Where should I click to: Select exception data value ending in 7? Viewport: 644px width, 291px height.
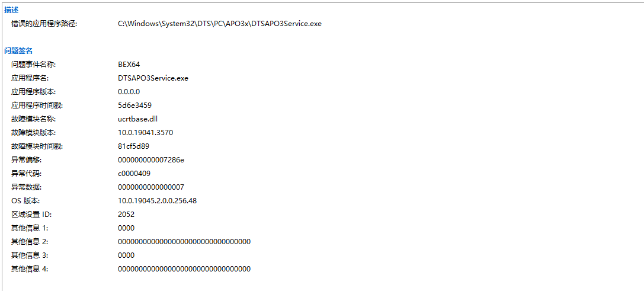[151, 187]
